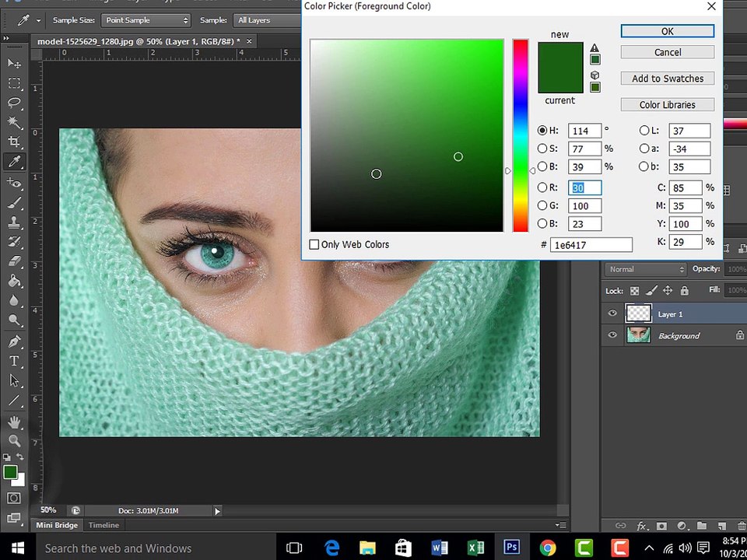747x560 pixels.
Task: Select the Eyedropper tool in toolbox
Action: (14, 162)
